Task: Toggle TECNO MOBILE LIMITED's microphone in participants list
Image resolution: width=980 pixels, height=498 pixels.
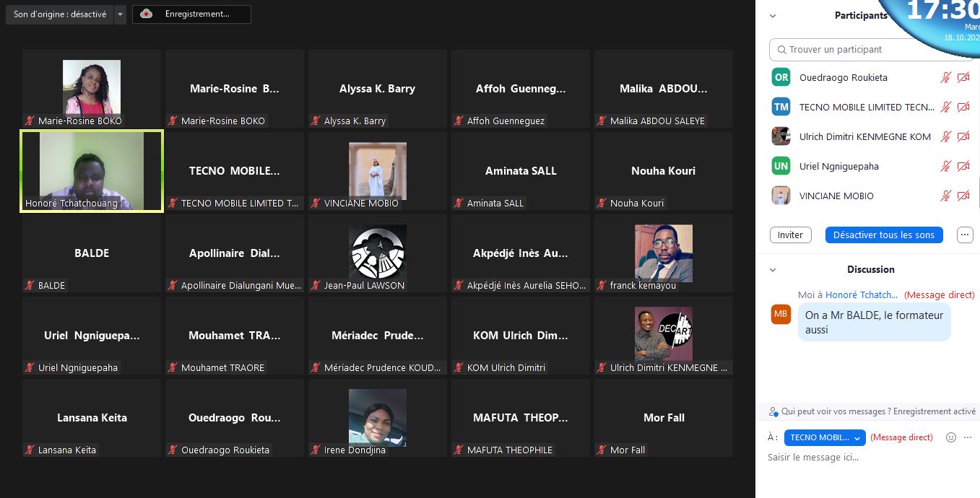Action: [945, 107]
